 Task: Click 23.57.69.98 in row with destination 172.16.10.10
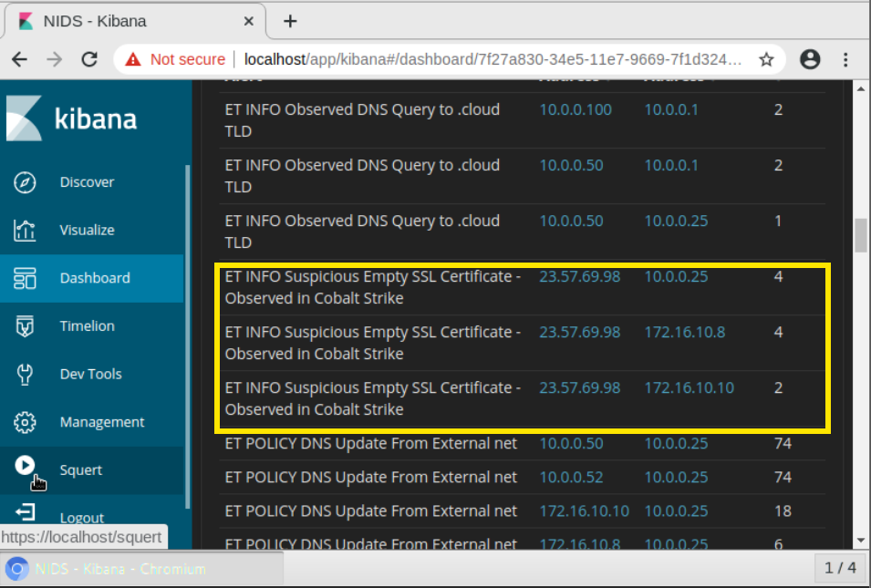point(579,387)
